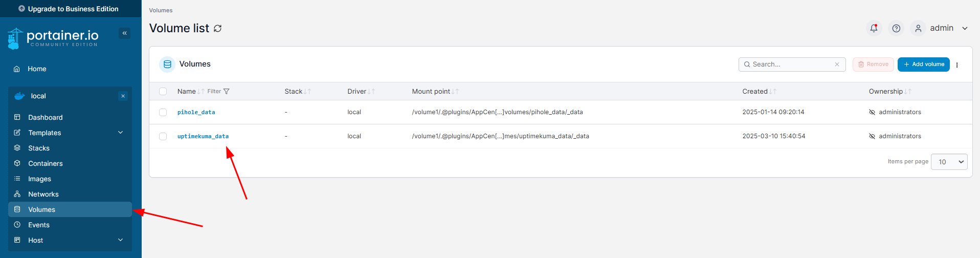Open the notifications bell
980x258 pixels.
(874, 28)
